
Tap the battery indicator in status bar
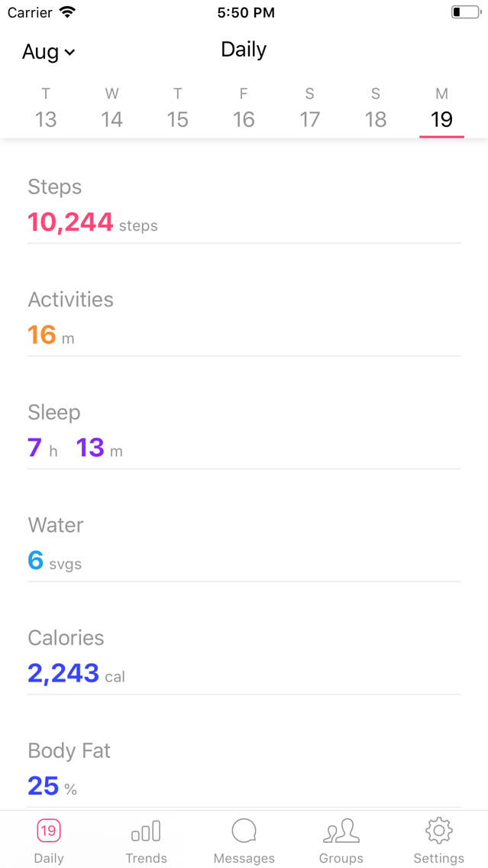[x=466, y=12]
